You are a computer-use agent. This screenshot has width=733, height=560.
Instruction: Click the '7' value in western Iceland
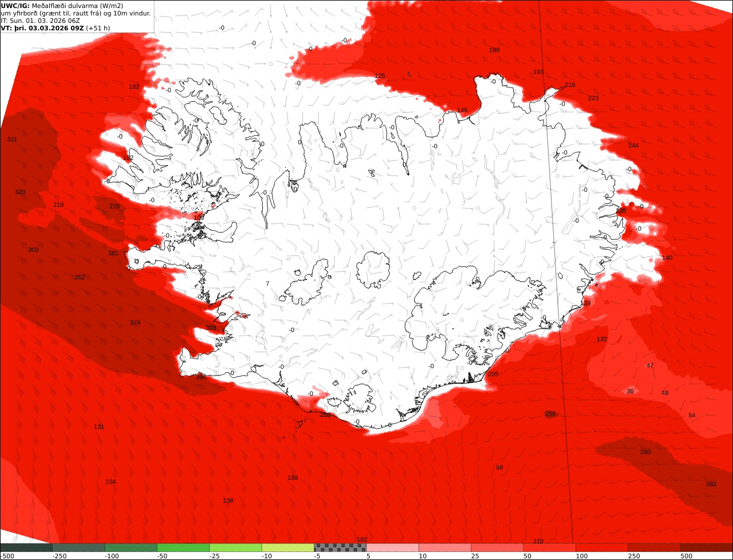tap(267, 284)
